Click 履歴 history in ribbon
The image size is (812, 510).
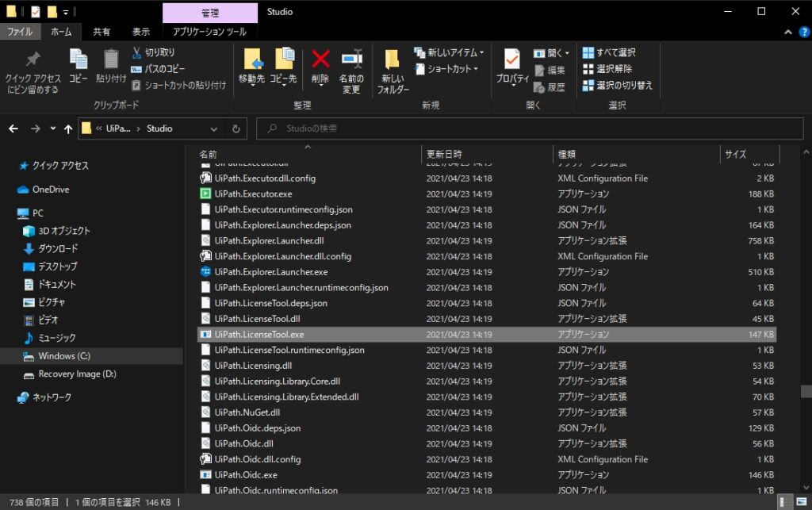click(550, 87)
